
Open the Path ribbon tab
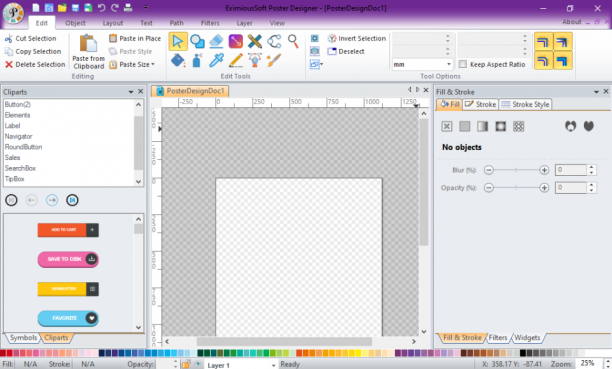click(176, 23)
